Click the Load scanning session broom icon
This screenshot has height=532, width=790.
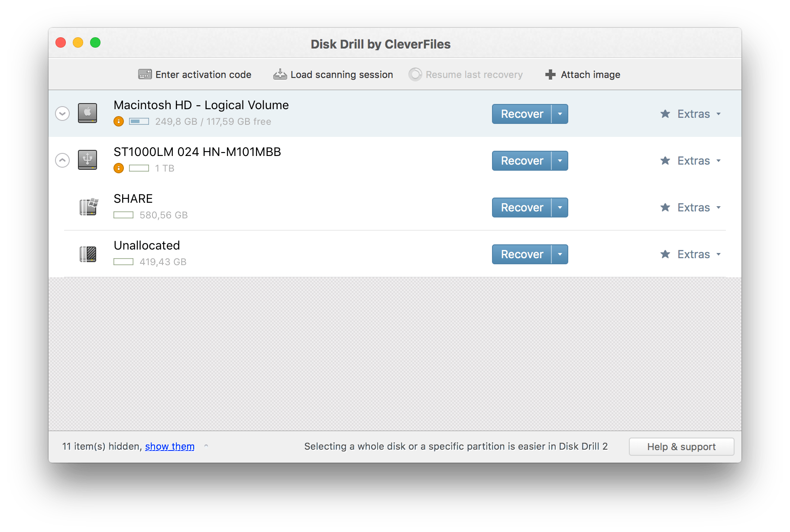click(280, 74)
